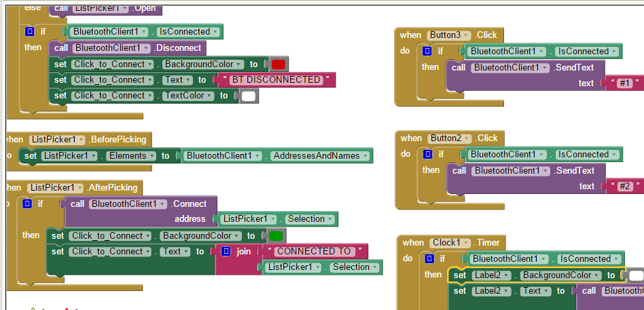This screenshot has height=310, width=644.
Task: Open mutator icon on Button2.Click if block
Action: coord(428,154)
